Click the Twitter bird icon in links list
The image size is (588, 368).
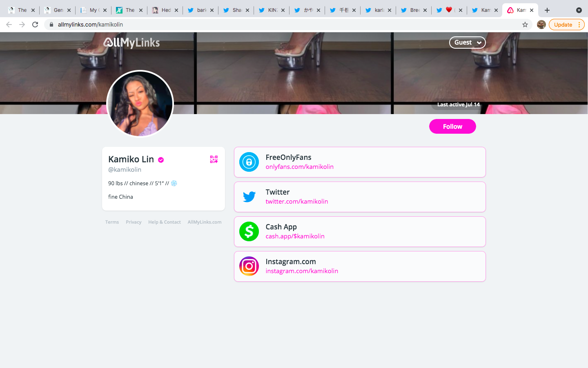pyautogui.click(x=249, y=197)
